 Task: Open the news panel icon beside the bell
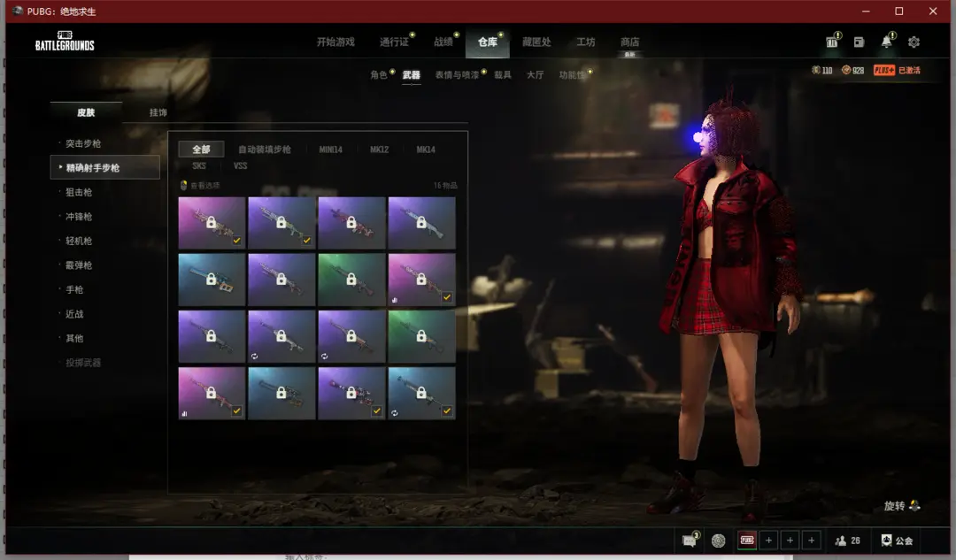pos(859,42)
